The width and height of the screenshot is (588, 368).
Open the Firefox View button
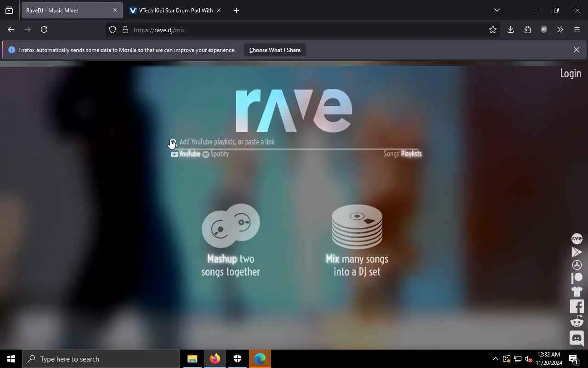point(9,10)
